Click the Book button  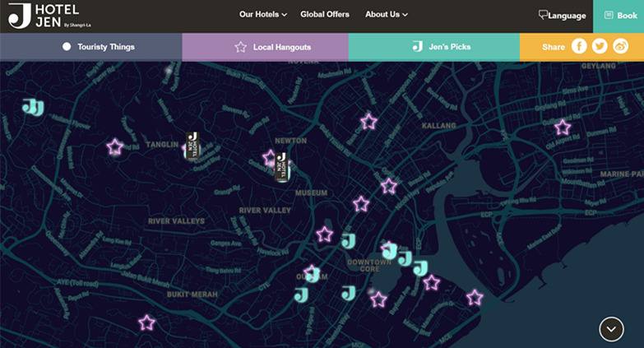619,16
